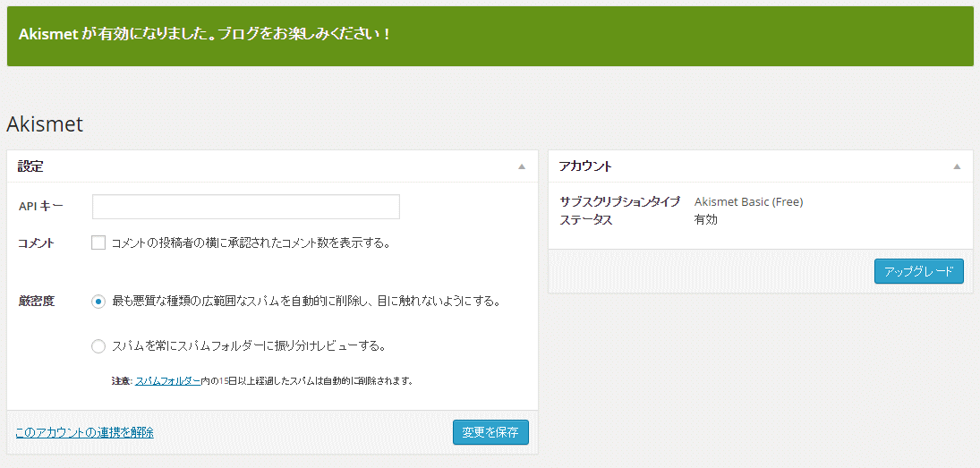Open the スパムフォルダー link in the note

pos(168,380)
